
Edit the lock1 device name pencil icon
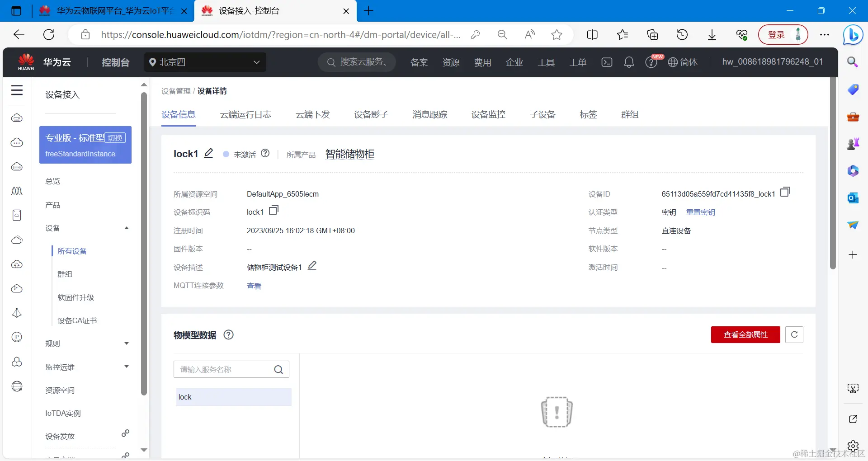point(208,153)
